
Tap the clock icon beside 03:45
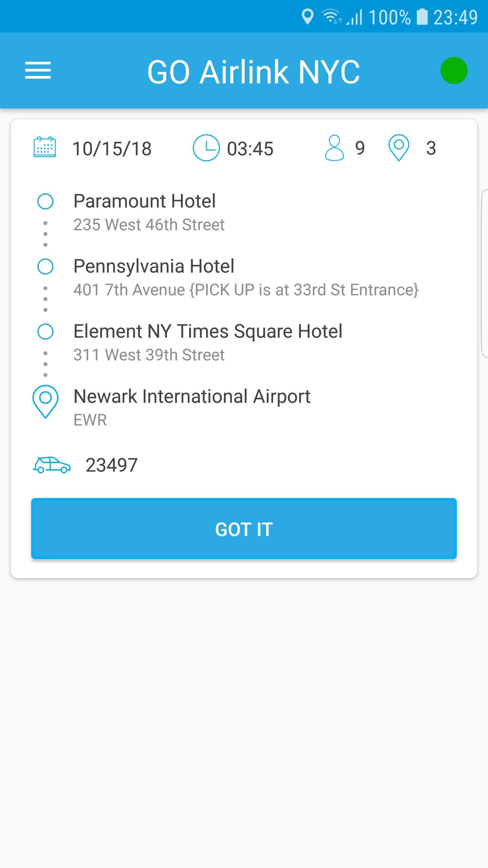point(206,148)
